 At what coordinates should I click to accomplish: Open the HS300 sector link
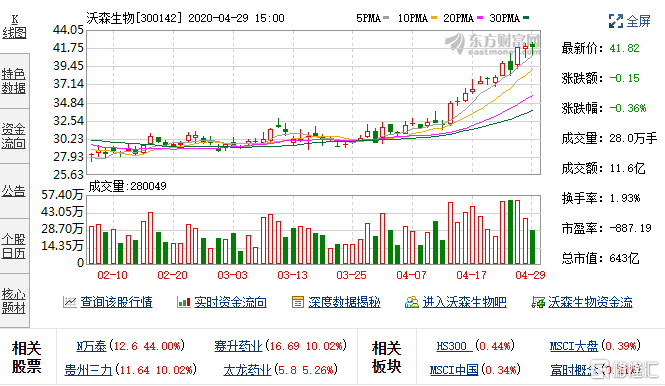[453, 346]
